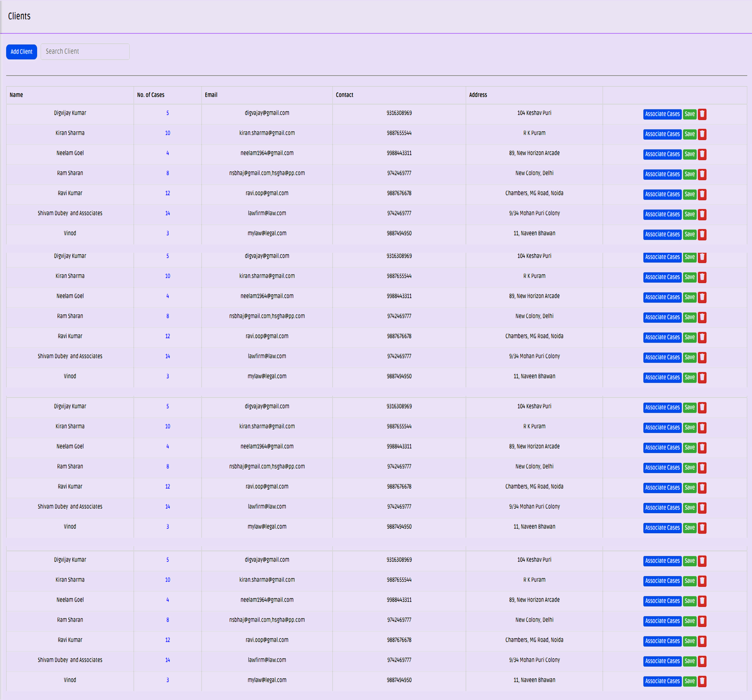This screenshot has width=752, height=700.
Task: Click red trash icon in bottommost Vinod row
Action: pos(702,681)
